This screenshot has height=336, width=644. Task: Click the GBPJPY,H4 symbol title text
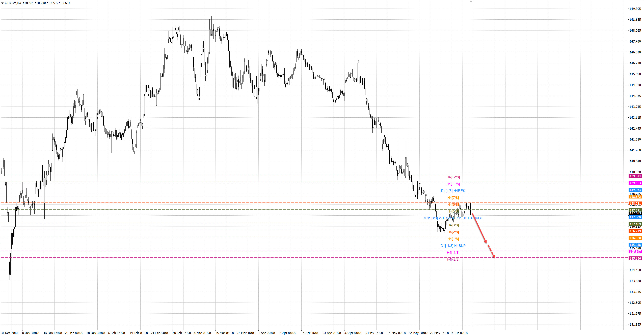[13, 3]
